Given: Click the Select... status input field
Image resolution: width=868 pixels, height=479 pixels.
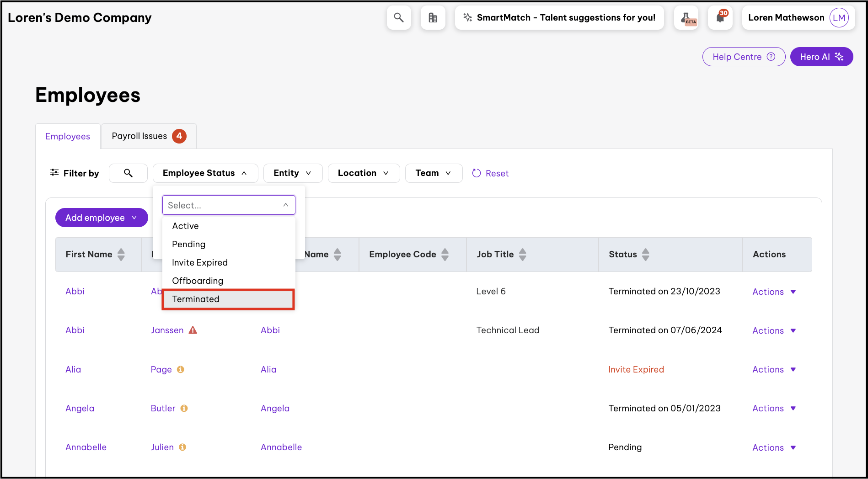Looking at the screenshot, I should [x=224, y=205].
